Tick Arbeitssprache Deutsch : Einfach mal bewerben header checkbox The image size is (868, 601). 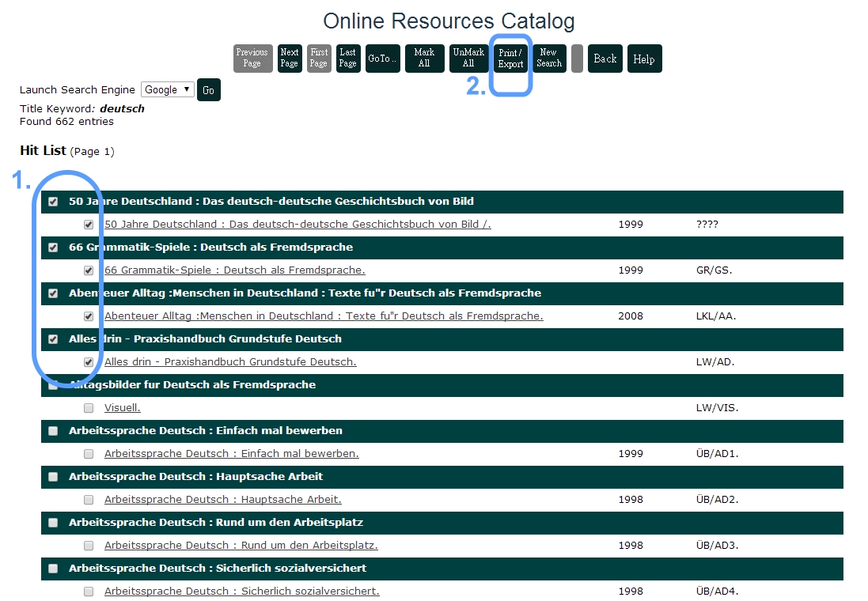point(53,431)
